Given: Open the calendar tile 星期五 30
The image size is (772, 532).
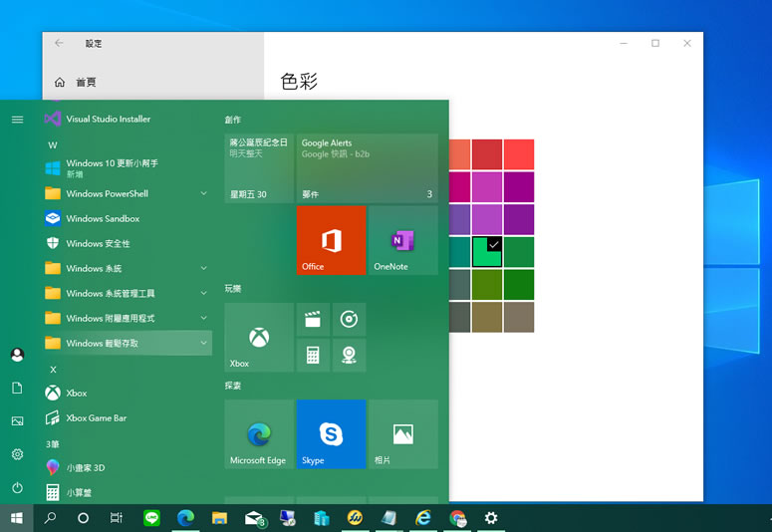Looking at the screenshot, I should 259,168.
